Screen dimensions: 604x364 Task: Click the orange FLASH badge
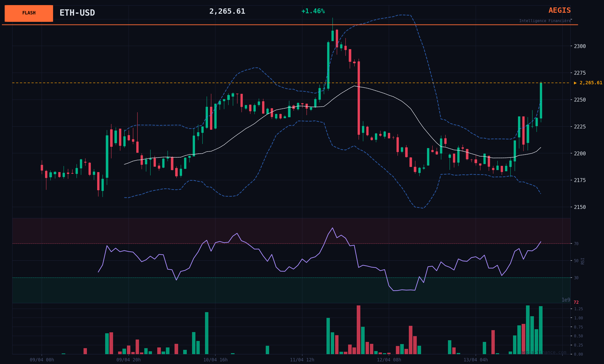point(29,13)
